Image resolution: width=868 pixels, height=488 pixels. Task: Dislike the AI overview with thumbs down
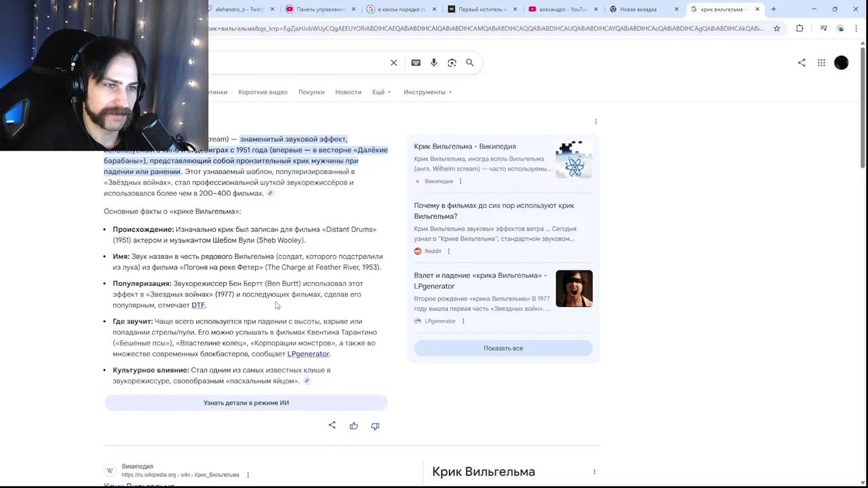pyautogui.click(x=375, y=426)
